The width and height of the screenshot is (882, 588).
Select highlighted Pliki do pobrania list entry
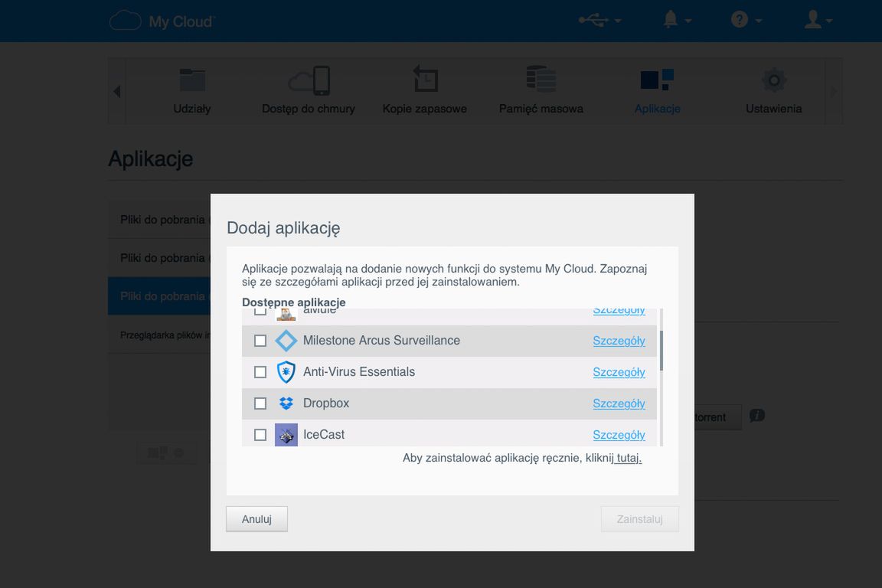pyautogui.click(x=159, y=296)
